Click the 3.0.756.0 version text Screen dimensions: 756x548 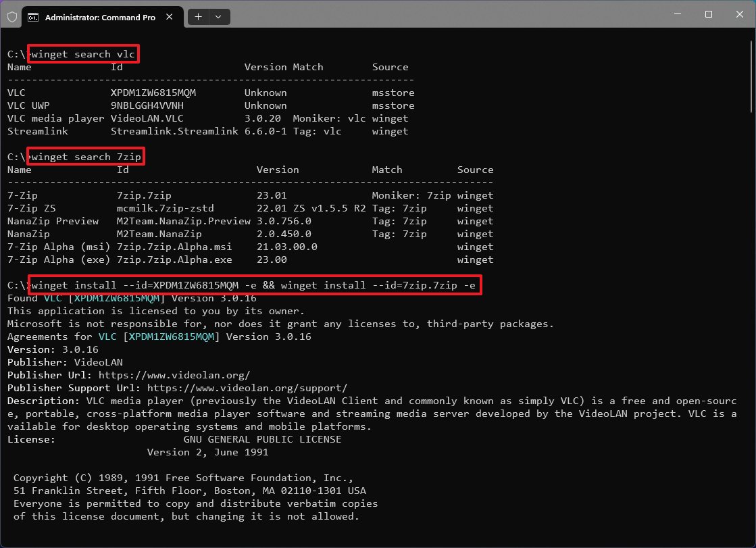tap(284, 221)
